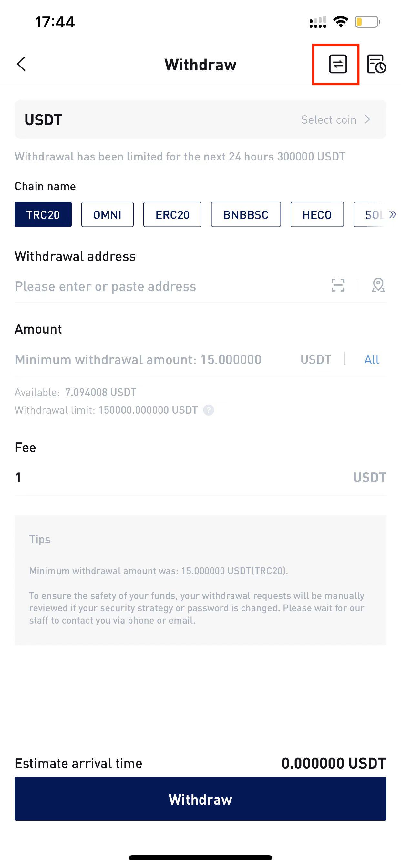
Task: Open the transfer icon highlighted in red
Action: tap(338, 64)
